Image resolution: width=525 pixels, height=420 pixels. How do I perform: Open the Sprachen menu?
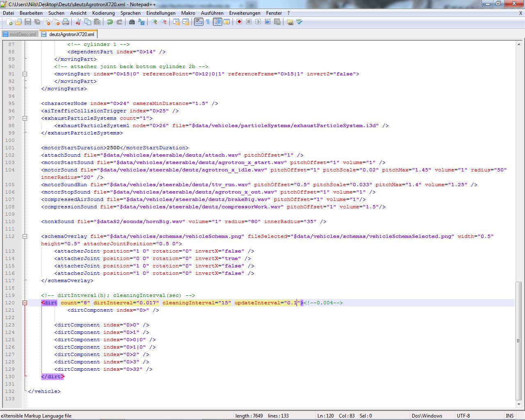click(x=130, y=13)
